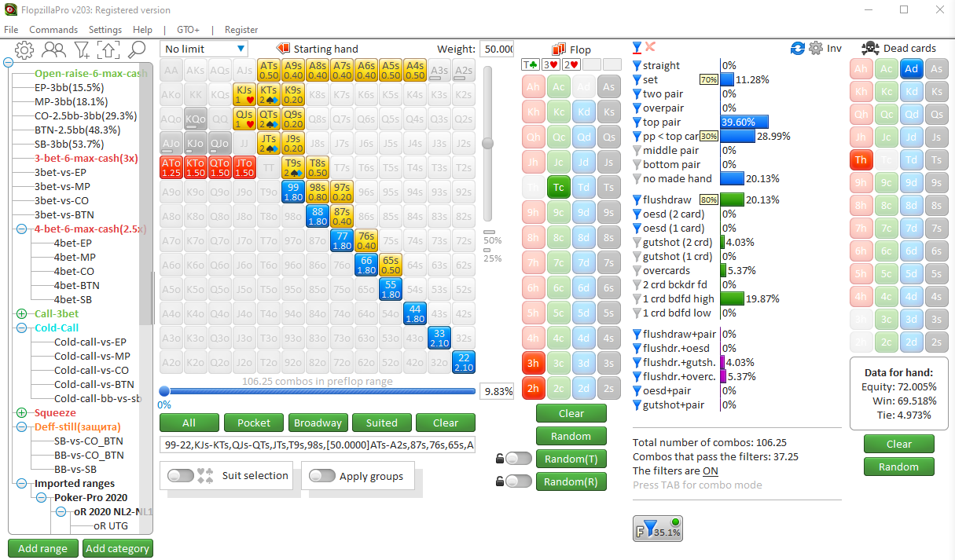Expand the Call-3bet tree node
955x560 pixels.
point(20,314)
